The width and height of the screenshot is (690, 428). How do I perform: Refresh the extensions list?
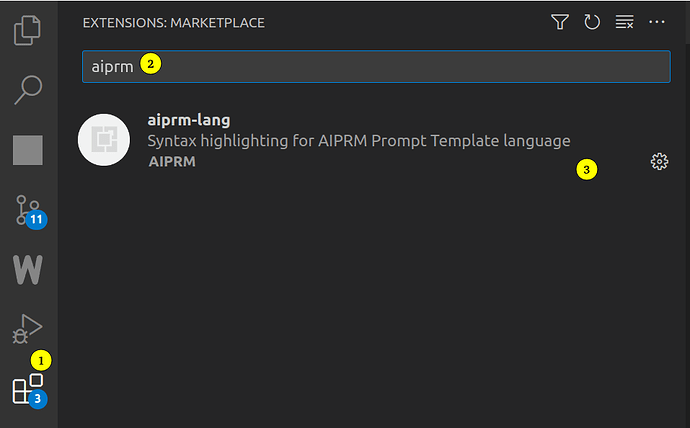(592, 22)
